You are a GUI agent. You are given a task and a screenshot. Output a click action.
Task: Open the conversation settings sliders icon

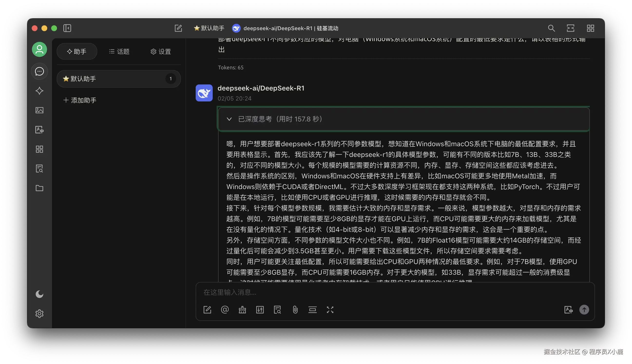click(x=260, y=310)
